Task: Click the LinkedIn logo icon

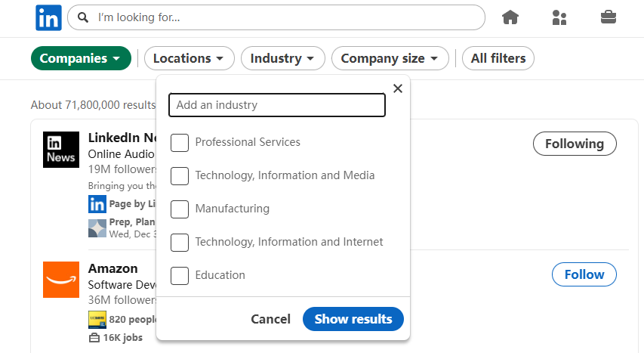Action: [48, 17]
